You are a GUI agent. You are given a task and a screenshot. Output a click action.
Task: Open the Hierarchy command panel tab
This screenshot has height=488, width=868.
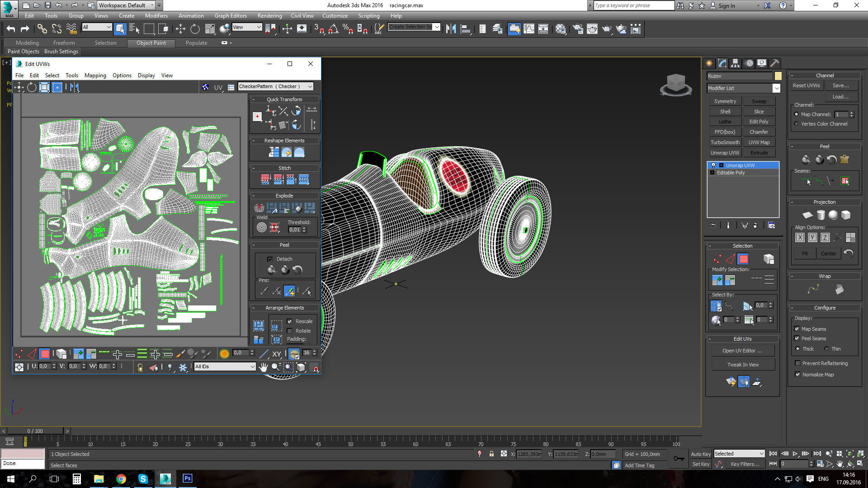[735, 63]
